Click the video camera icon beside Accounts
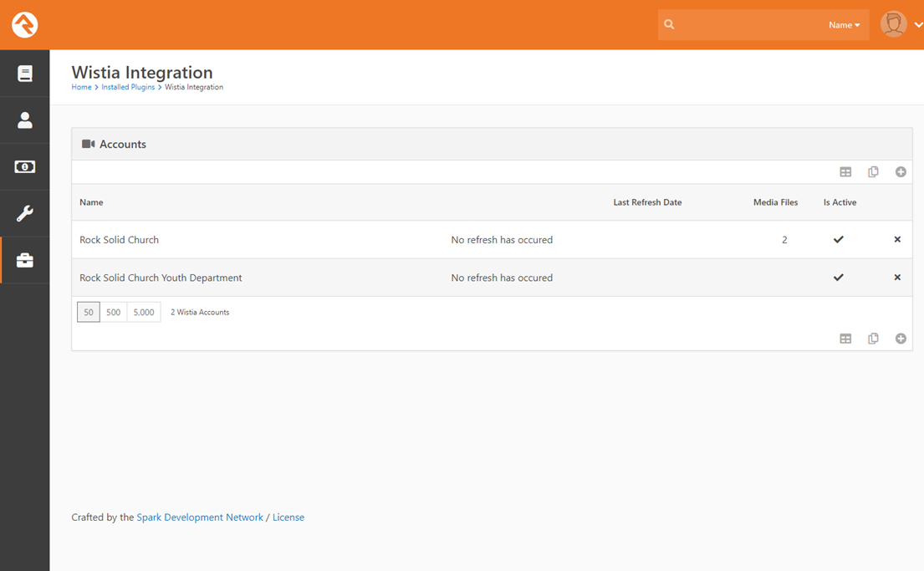 point(89,144)
